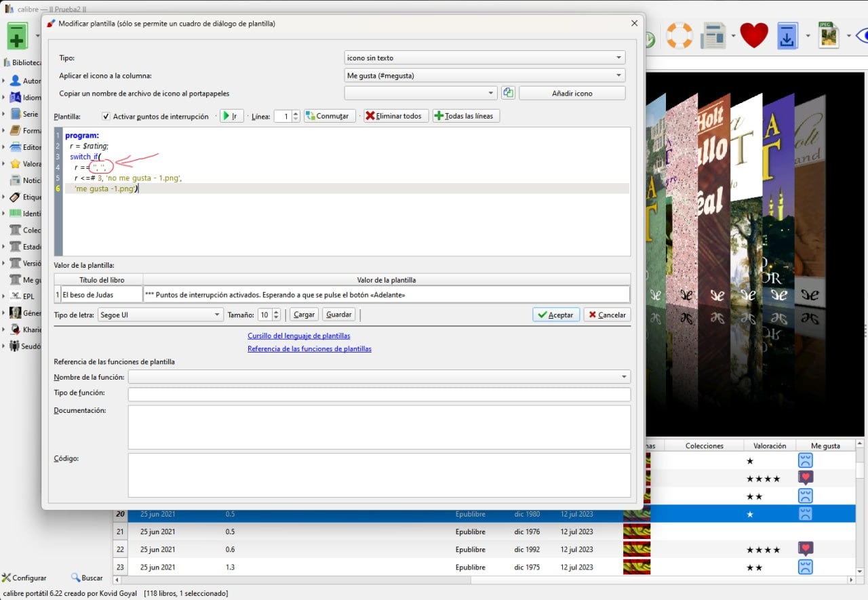The width and height of the screenshot is (868, 600).
Task: Click the news fetch toolbar icon
Action: pyautogui.click(x=713, y=36)
